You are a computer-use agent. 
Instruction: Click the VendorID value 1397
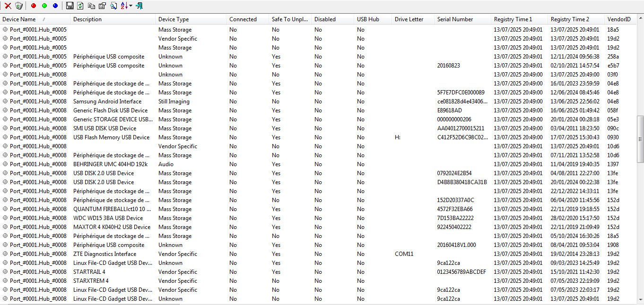pyautogui.click(x=613, y=164)
